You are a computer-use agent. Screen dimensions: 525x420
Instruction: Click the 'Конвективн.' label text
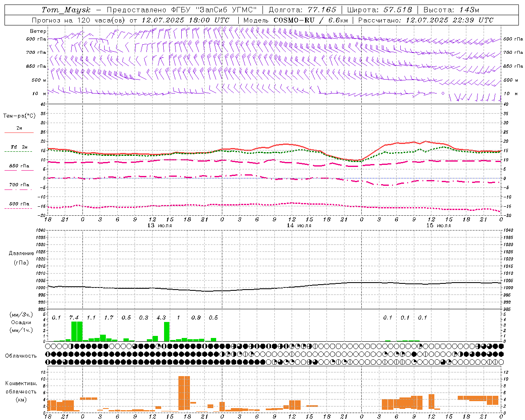pos(21,383)
